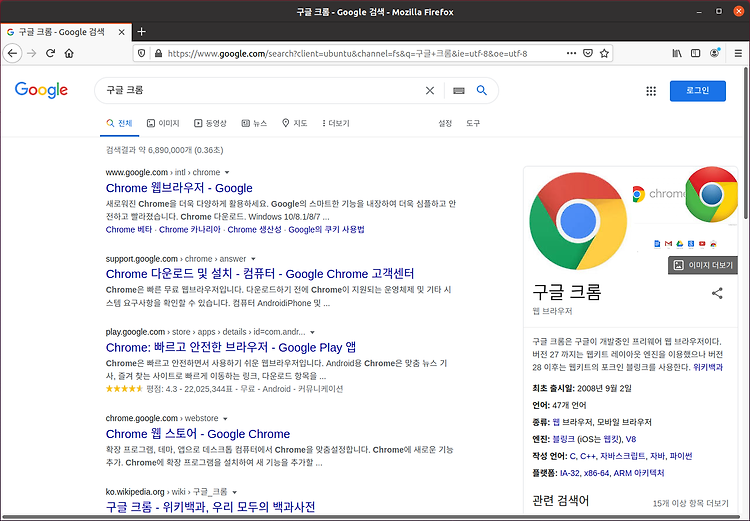Switch to 지도 tab

(294, 123)
